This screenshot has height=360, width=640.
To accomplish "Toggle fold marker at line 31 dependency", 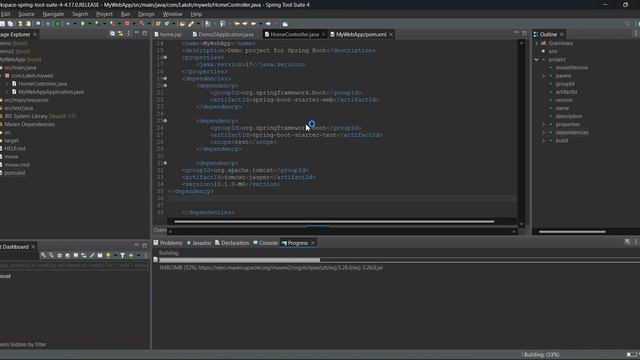I will (x=165, y=163).
